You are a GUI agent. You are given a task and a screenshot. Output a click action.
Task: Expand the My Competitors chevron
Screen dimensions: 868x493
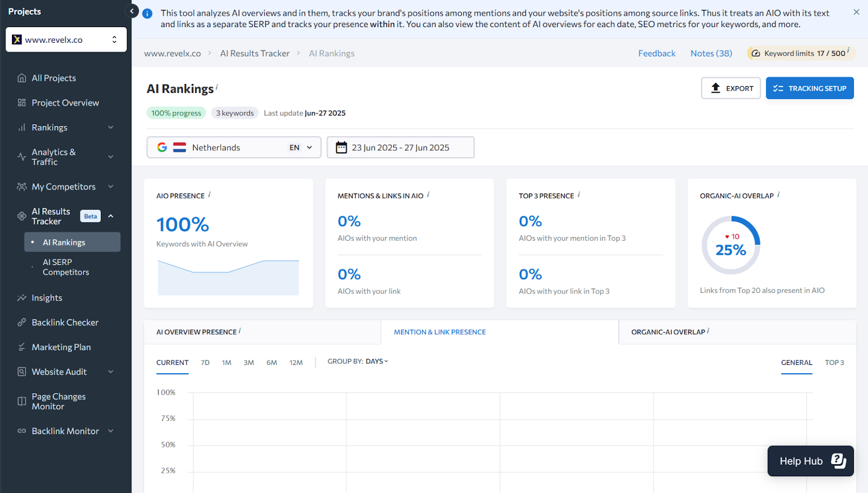pos(111,187)
